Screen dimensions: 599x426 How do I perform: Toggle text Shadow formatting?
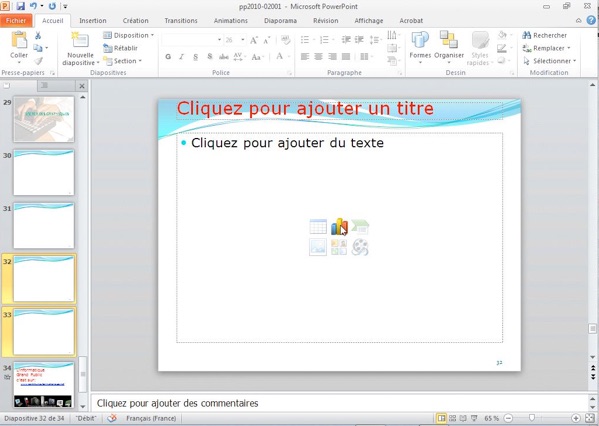[210, 57]
